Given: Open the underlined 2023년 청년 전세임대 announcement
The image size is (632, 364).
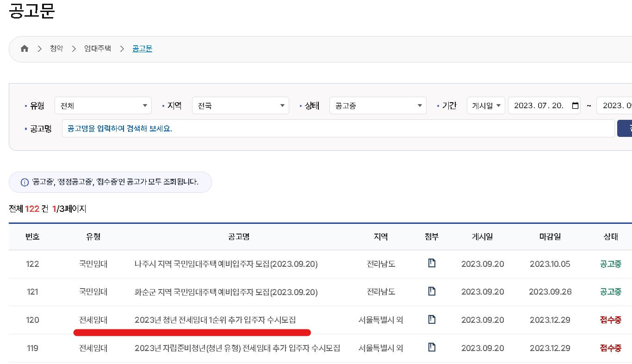Looking at the screenshot, I should 216,320.
